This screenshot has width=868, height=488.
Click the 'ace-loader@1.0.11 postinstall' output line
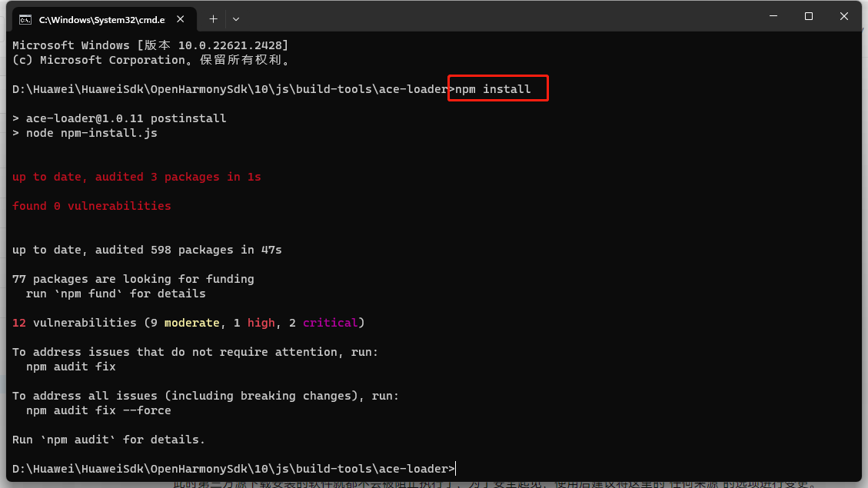[119, 118]
